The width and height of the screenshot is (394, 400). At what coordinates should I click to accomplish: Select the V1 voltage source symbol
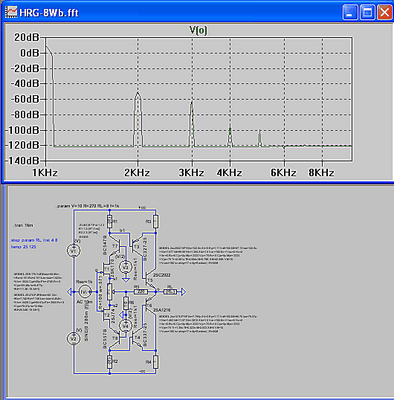pyautogui.click(x=74, y=250)
